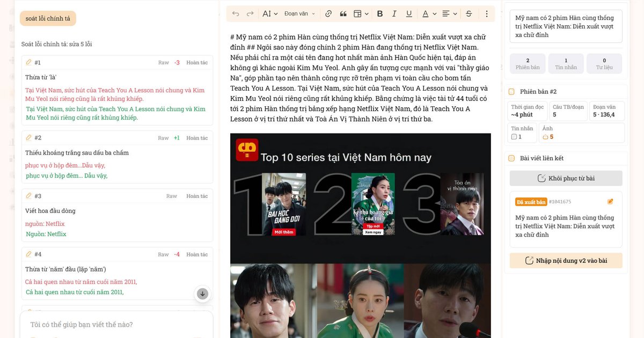Click the green 'Nguồn: Netflix' corrected text

(46, 234)
